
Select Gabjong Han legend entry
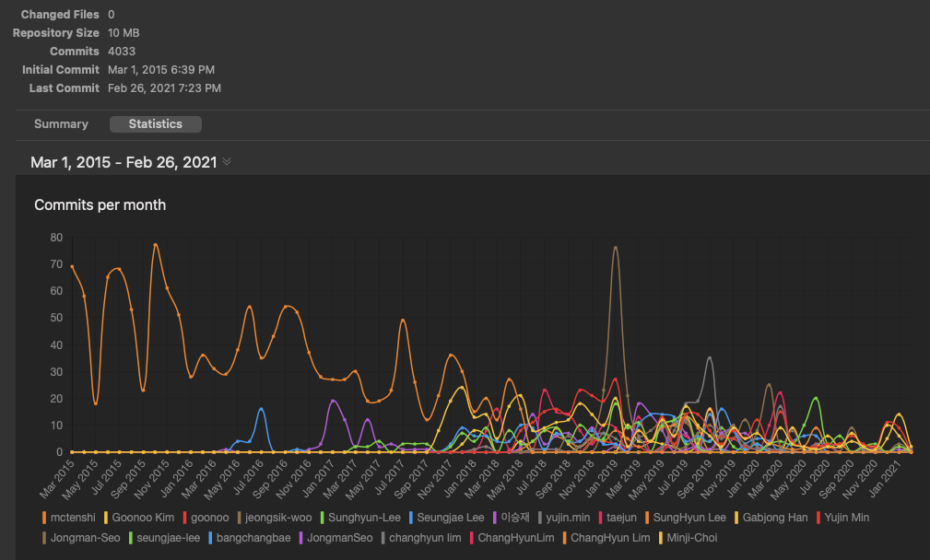coord(771,518)
